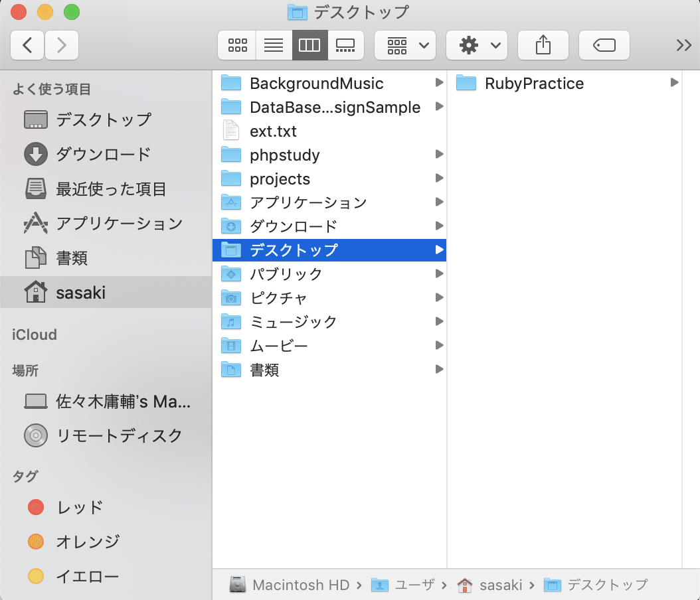Switch to gallery view
The width and height of the screenshot is (700, 600).
[x=345, y=45]
